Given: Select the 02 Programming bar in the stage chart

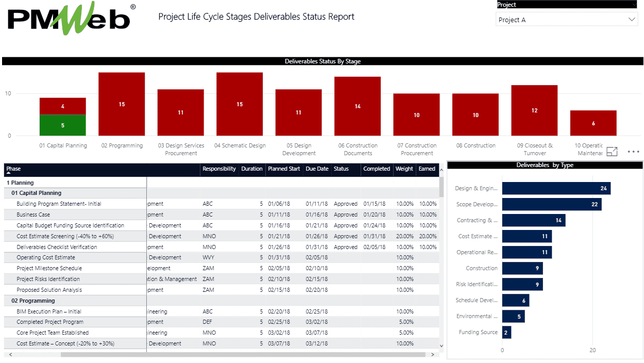Looking at the screenshot, I should click(122, 105).
